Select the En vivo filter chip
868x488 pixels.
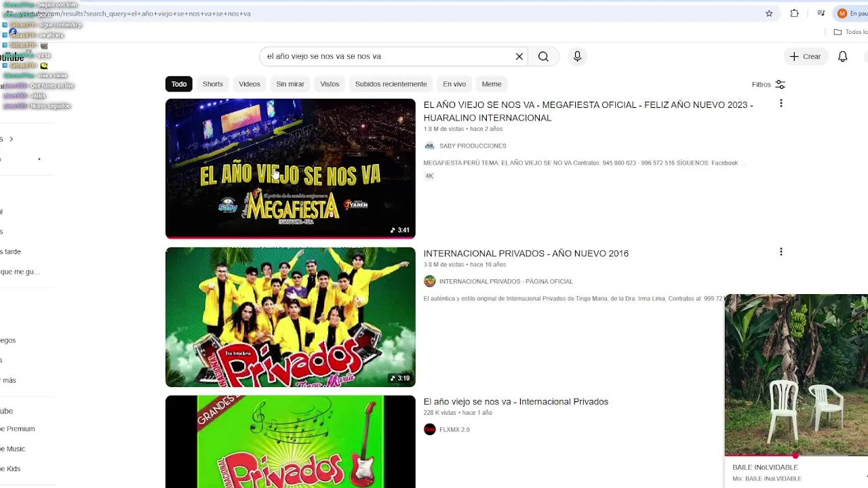click(454, 84)
